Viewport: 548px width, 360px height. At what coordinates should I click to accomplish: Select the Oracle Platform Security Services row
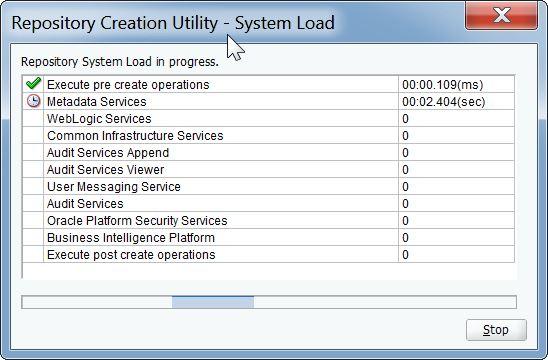click(268, 221)
